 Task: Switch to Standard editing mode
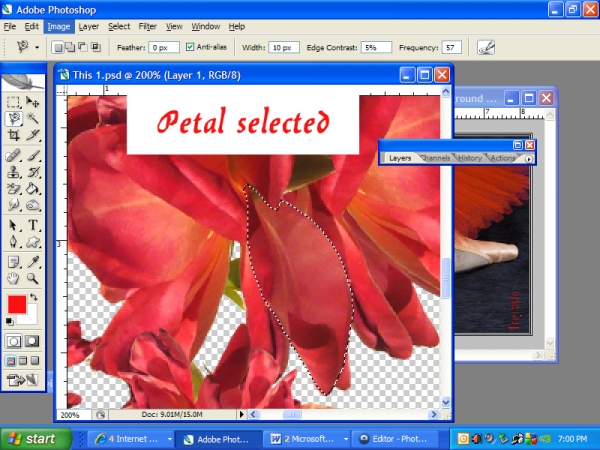[13, 341]
